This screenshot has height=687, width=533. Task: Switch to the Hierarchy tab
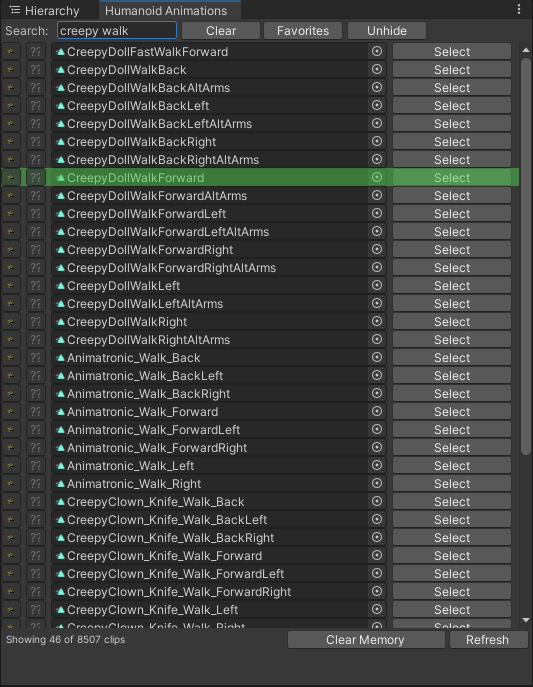click(x=46, y=11)
